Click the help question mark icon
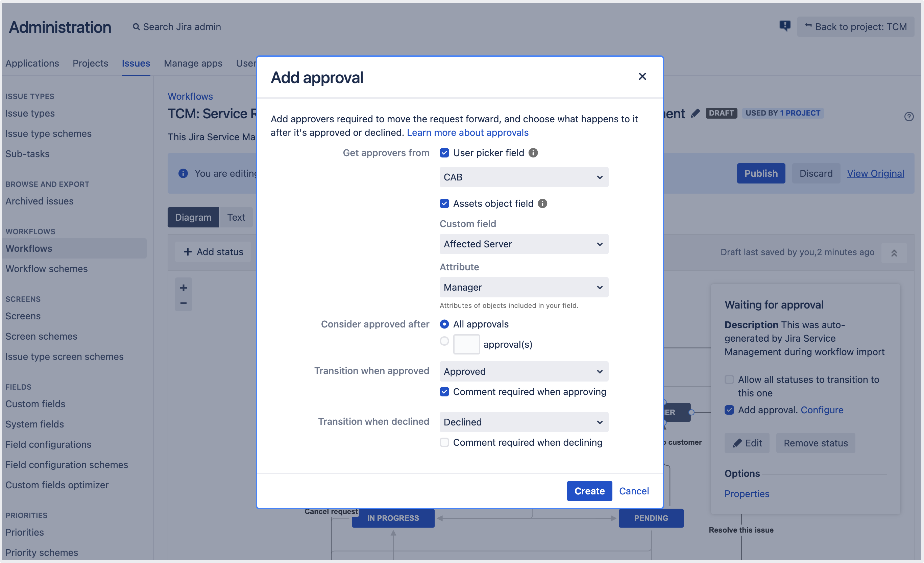The image size is (924, 563). pyautogui.click(x=909, y=117)
